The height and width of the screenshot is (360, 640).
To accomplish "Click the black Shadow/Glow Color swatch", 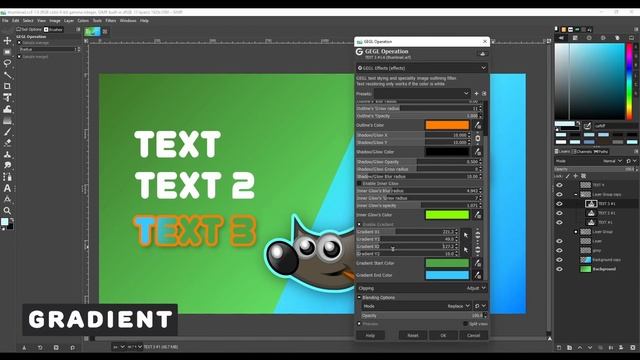I will (447, 152).
